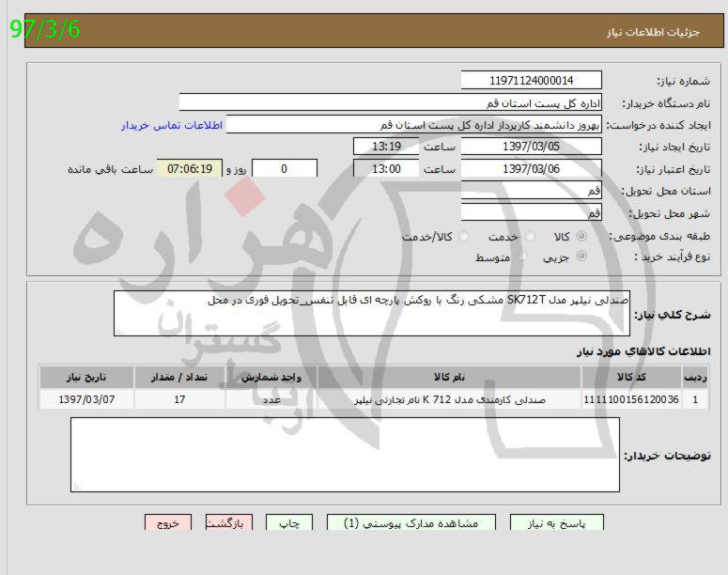Click the شماره نیاز number field
728x575 pixels.
click(532, 81)
